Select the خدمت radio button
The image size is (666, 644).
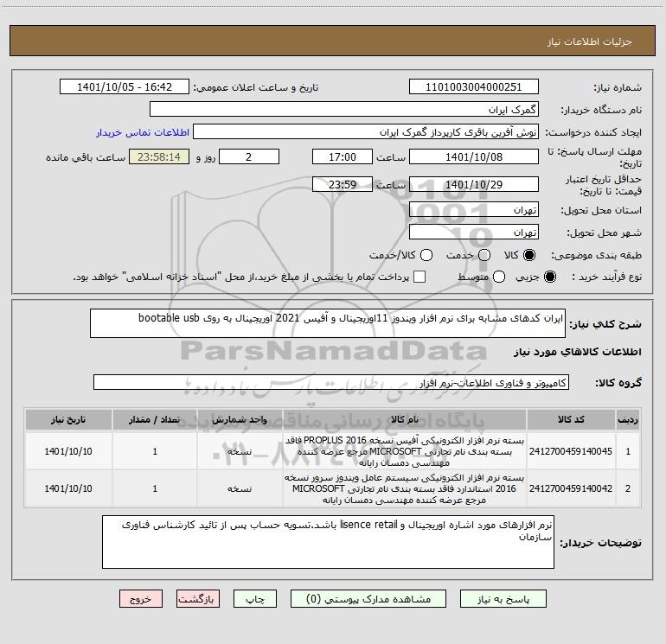(x=484, y=255)
